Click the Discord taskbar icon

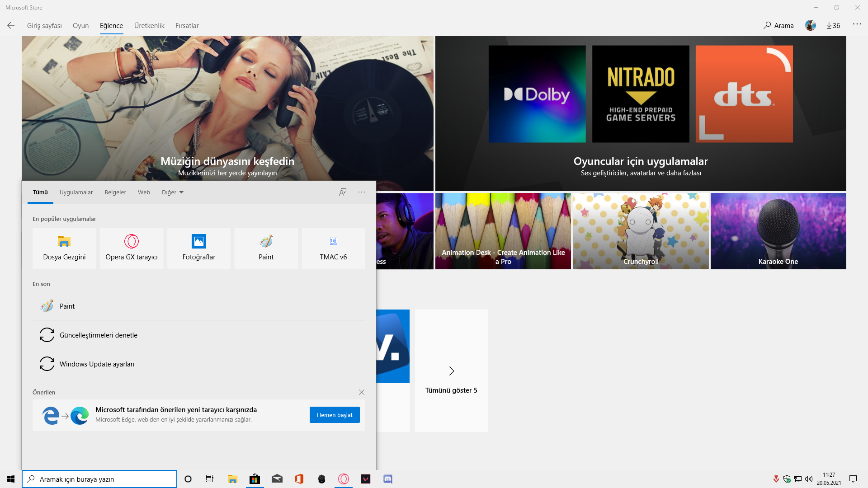[x=388, y=479]
